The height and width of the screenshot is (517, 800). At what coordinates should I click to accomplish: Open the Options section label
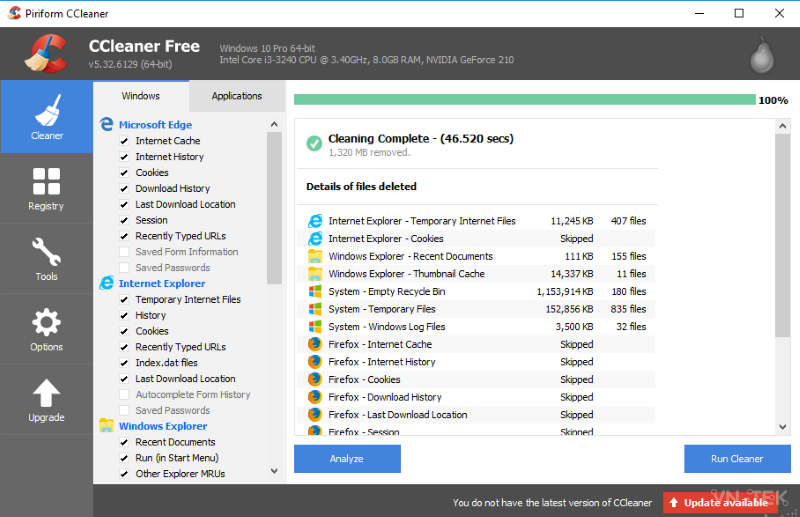point(46,347)
